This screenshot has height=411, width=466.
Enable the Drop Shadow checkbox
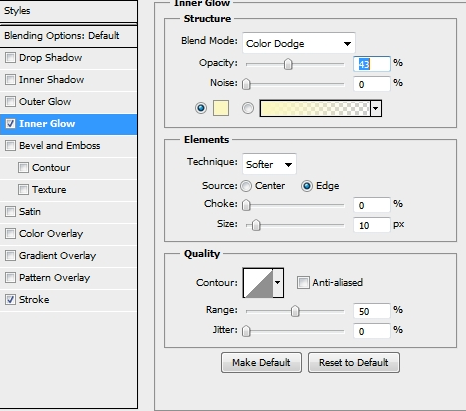tap(10, 58)
